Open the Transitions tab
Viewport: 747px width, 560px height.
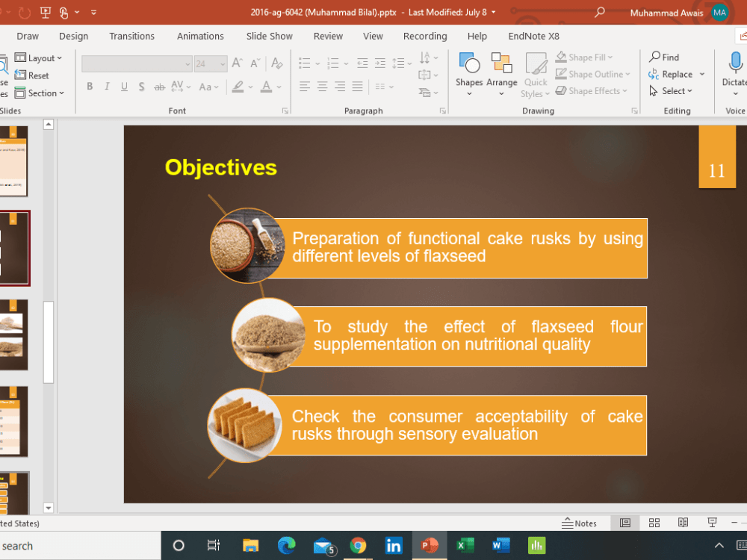pyautogui.click(x=132, y=36)
